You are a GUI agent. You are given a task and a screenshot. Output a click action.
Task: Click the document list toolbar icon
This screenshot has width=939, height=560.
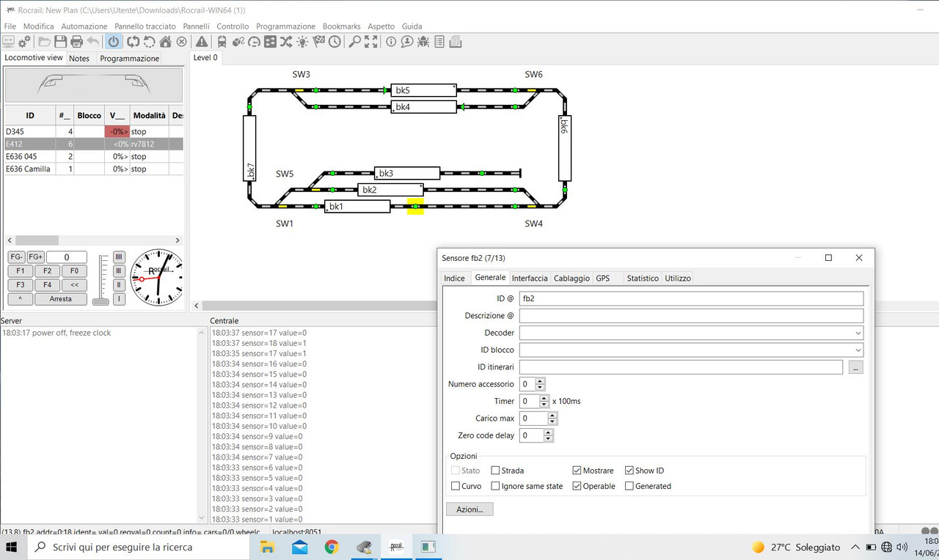439,42
